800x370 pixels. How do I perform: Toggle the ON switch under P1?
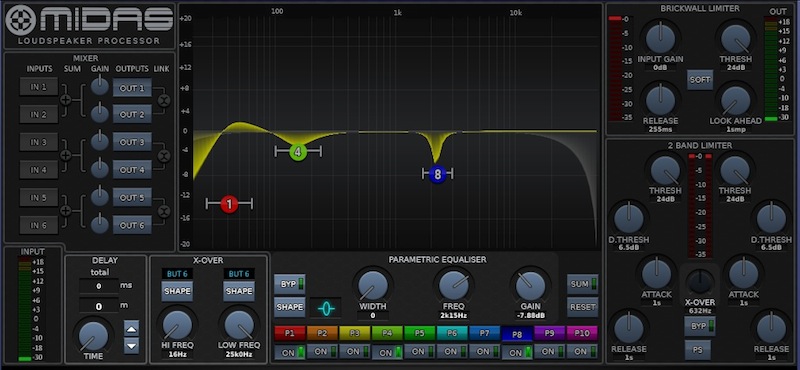[290, 352]
